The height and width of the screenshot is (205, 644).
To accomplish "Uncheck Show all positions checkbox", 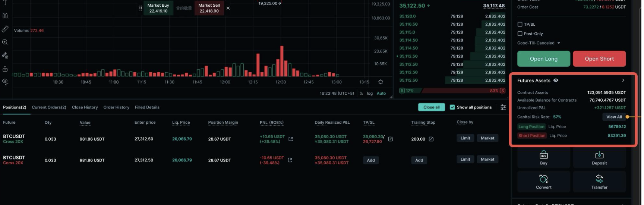I will pyautogui.click(x=452, y=107).
